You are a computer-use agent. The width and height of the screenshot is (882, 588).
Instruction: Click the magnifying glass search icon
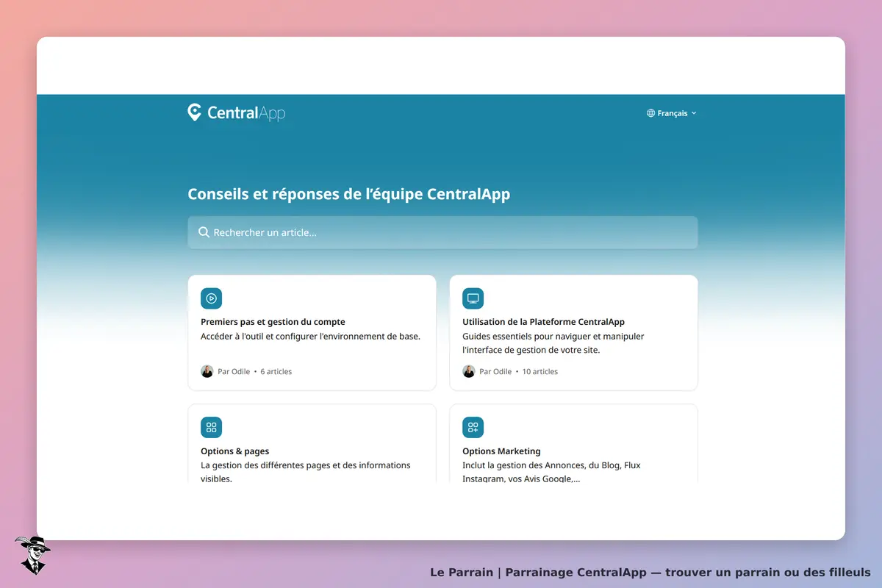click(204, 232)
